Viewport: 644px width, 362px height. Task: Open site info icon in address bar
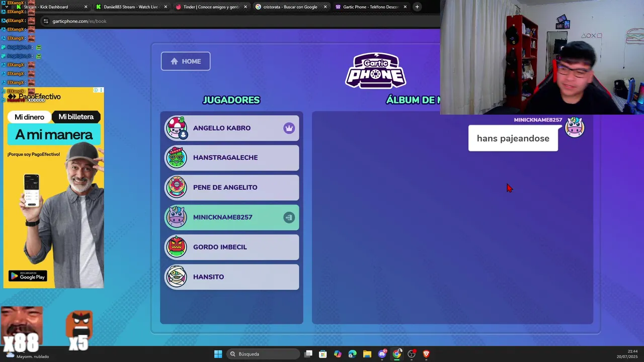click(x=46, y=21)
